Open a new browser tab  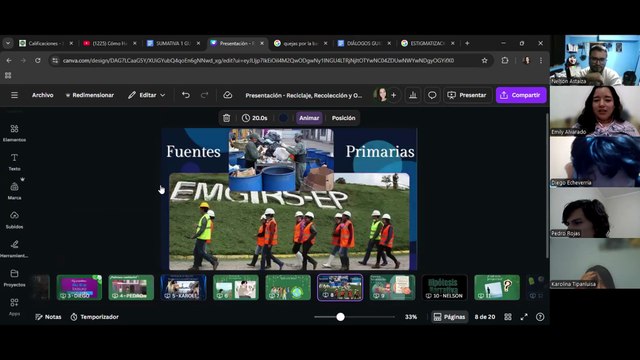coord(467,43)
